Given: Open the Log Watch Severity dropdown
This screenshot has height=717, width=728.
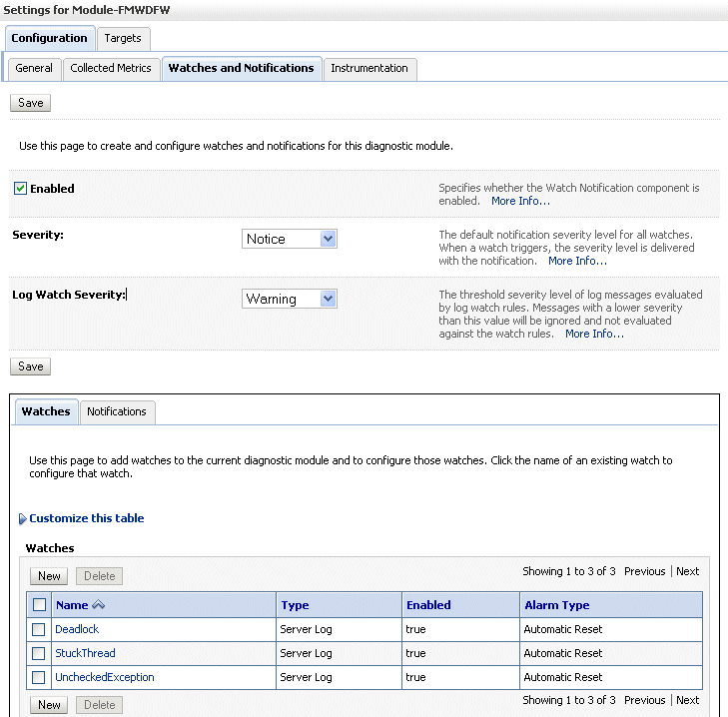Looking at the screenshot, I should (x=290, y=299).
